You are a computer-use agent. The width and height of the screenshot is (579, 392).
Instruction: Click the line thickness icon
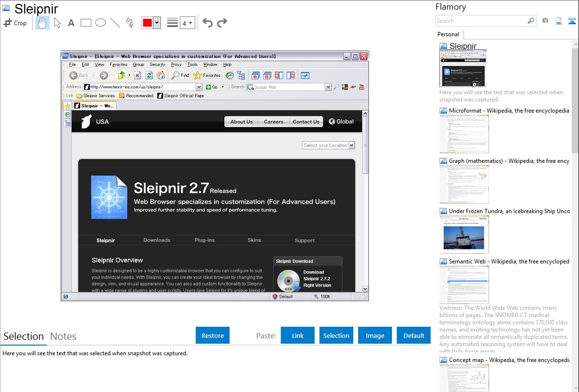pos(173,23)
